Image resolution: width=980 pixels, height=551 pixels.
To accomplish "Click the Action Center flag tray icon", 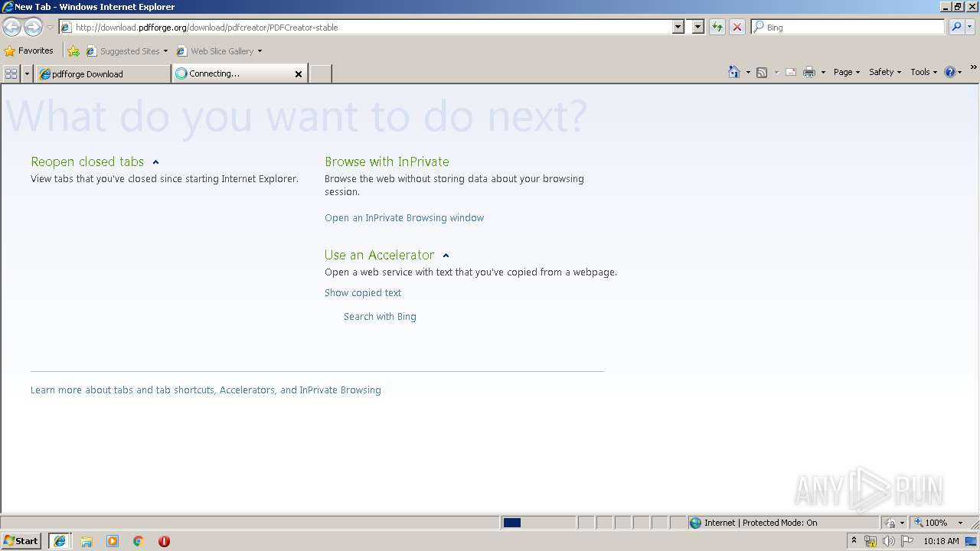I will [907, 541].
